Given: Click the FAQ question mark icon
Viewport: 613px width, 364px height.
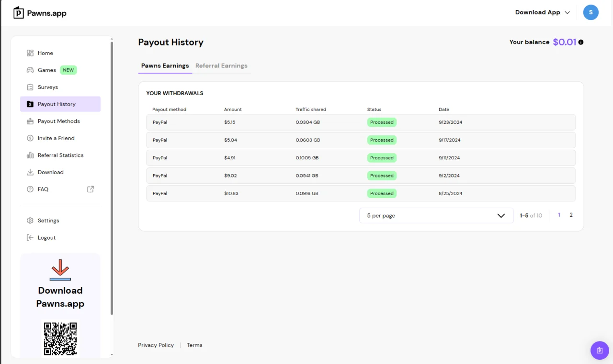Looking at the screenshot, I should coord(30,189).
